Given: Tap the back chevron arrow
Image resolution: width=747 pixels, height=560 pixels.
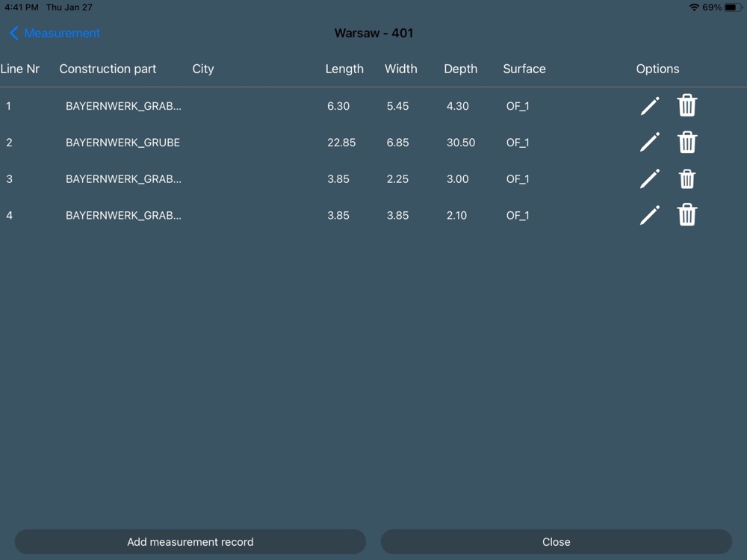Looking at the screenshot, I should click(x=13, y=34).
